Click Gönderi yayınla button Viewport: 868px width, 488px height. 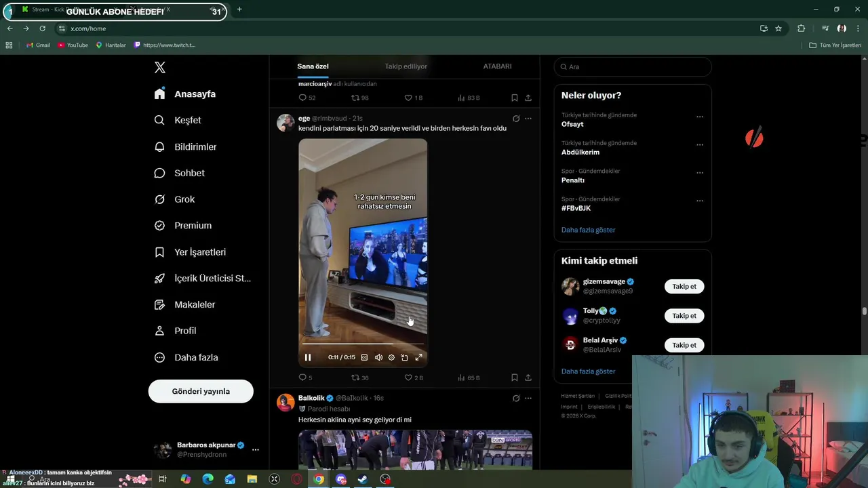(201, 391)
